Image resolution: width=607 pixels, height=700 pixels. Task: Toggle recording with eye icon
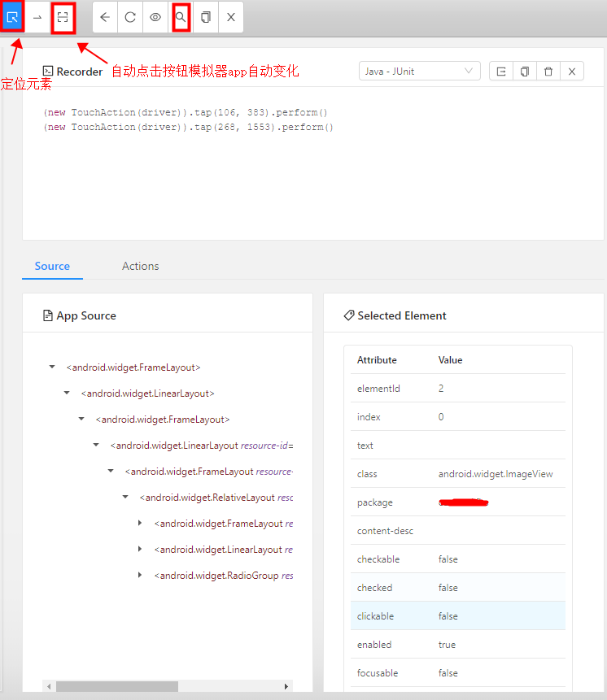coord(155,17)
